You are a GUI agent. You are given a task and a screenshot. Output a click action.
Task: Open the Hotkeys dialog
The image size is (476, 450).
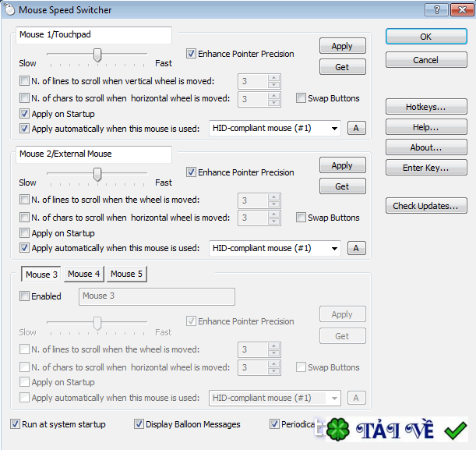tap(426, 107)
